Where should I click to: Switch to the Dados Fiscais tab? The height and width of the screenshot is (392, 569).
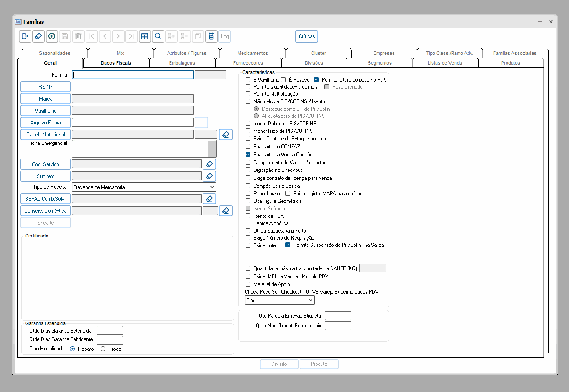tap(116, 63)
